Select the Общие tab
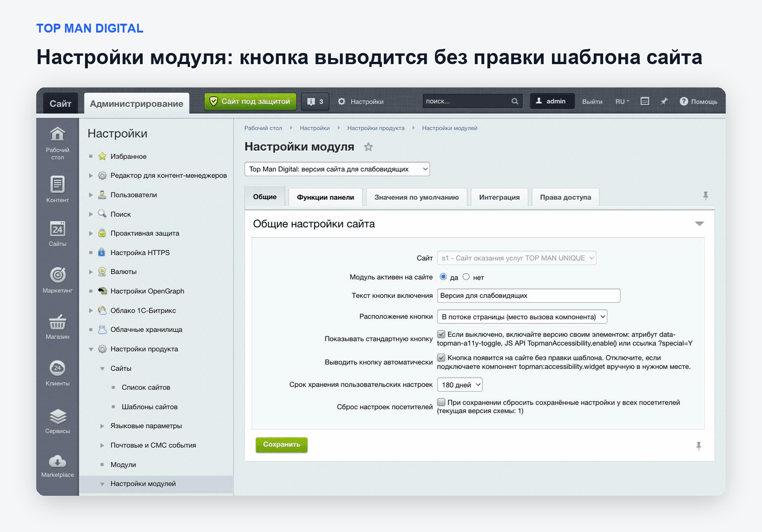762x532 pixels. [x=265, y=197]
